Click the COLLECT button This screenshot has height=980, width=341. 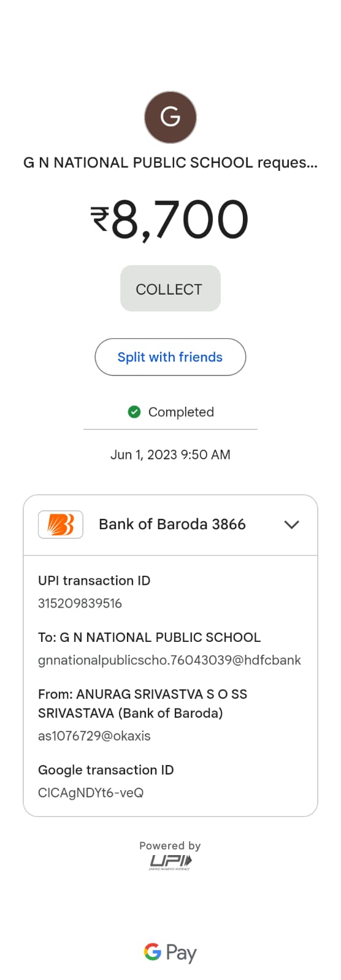(170, 288)
